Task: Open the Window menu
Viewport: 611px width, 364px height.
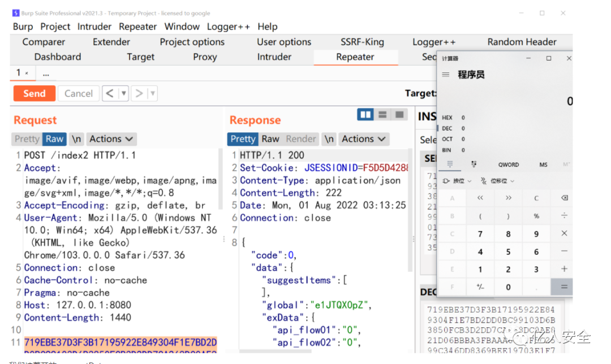Action: (x=182, y=27)
